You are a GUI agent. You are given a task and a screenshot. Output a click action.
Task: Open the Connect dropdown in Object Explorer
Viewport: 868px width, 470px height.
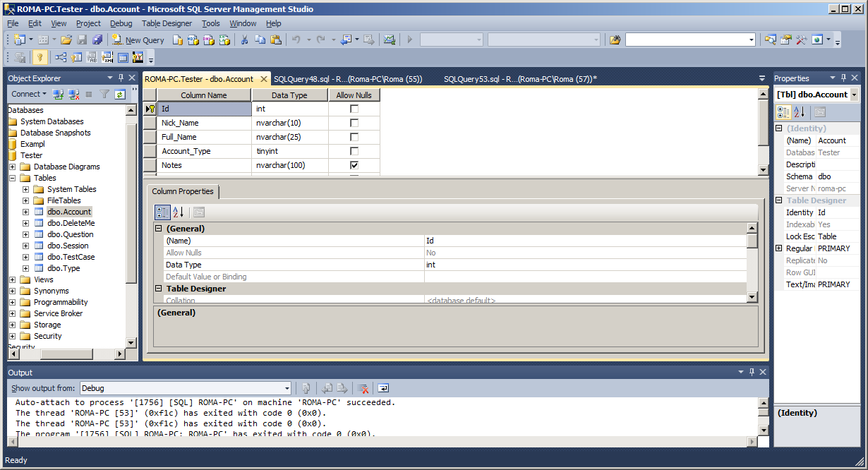click(x=29, y=94)
